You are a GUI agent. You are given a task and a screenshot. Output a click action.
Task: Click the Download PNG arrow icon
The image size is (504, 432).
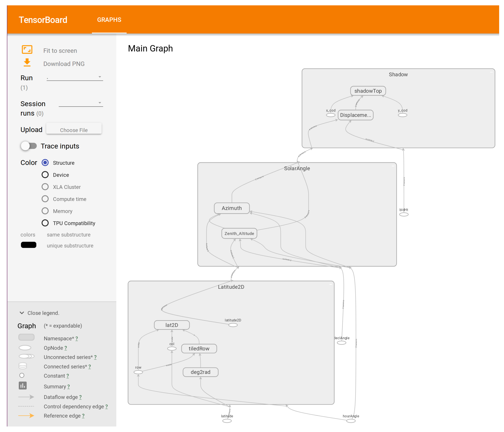(x=27, y=63)
